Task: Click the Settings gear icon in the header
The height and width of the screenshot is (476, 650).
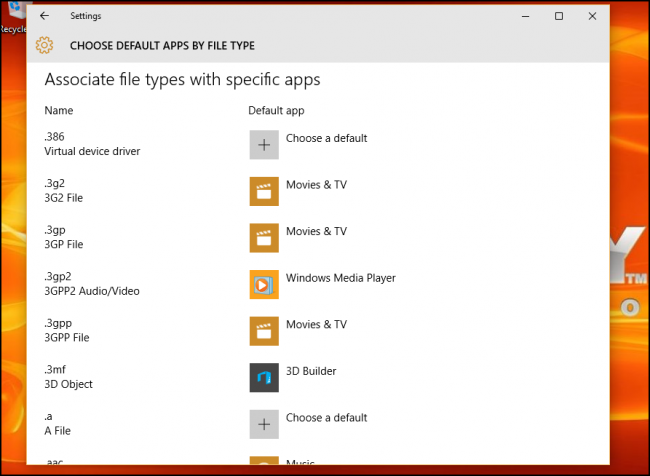Action: 44,45
